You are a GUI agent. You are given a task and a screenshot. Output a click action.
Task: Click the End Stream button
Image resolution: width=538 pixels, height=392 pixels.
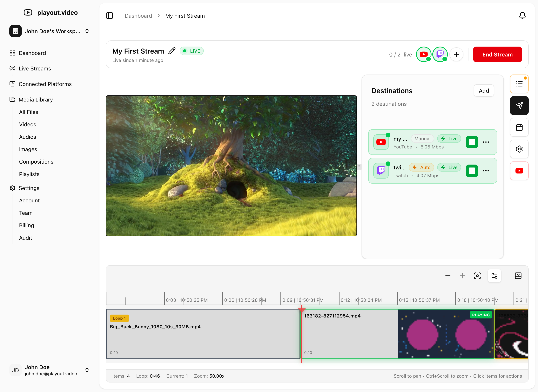click(x=497, y=55)
